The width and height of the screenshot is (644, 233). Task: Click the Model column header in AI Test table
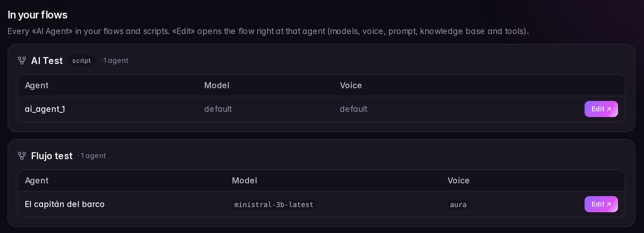(217, 85)
